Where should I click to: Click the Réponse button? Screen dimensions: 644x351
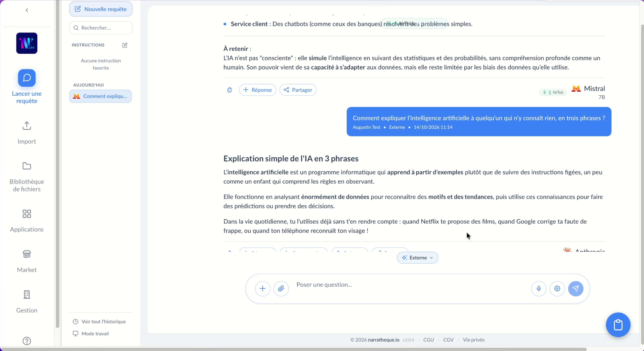pyautogui.click(x=258, y=90)
